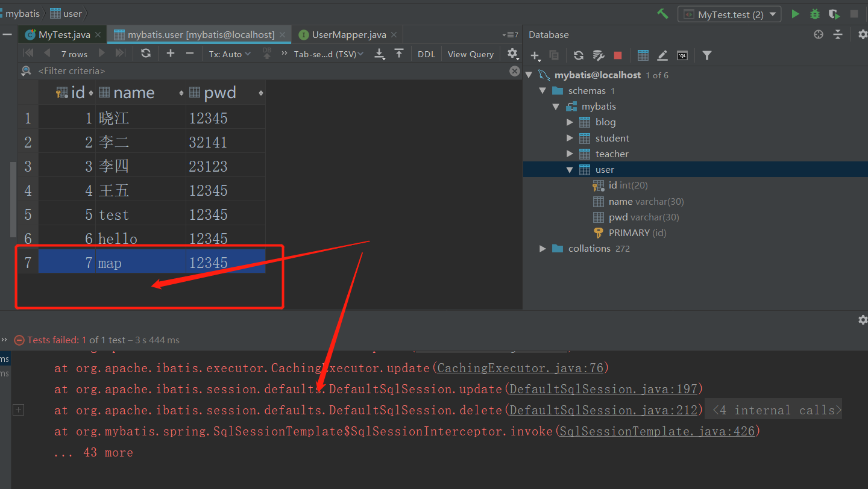The height and width of the screenshot is (489, 868).
Task: Expand the collations tree node
Action: (x=542, y=249)
